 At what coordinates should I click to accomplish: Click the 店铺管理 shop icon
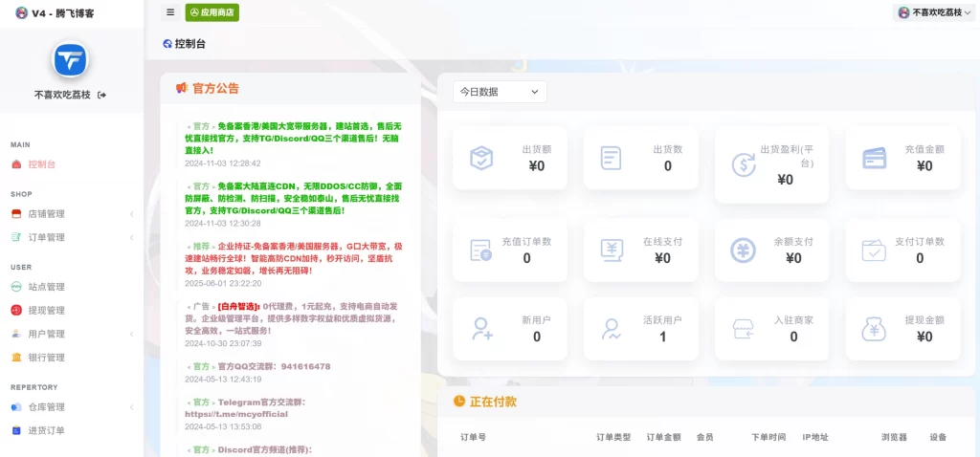(16, 214)
